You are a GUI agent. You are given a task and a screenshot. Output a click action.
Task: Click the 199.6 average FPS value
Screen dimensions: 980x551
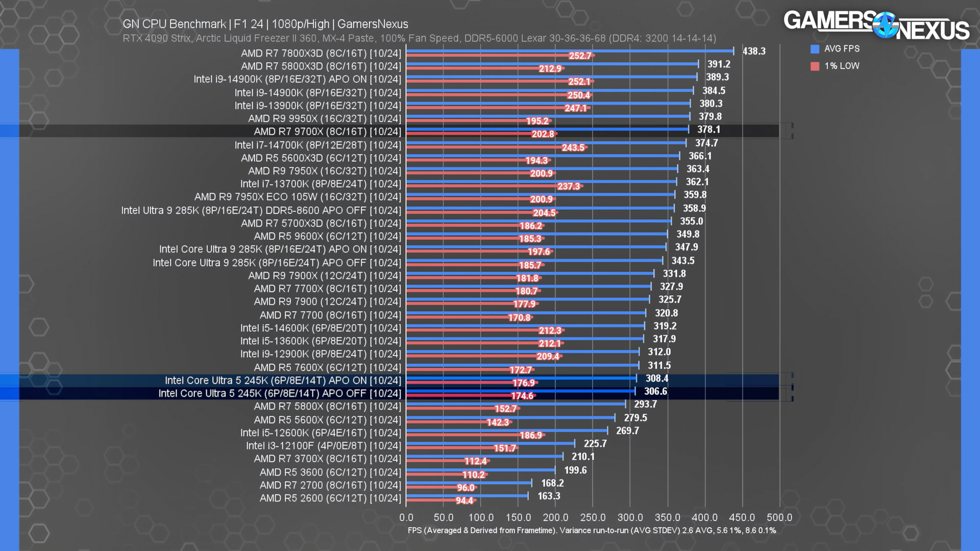[575, 470]
